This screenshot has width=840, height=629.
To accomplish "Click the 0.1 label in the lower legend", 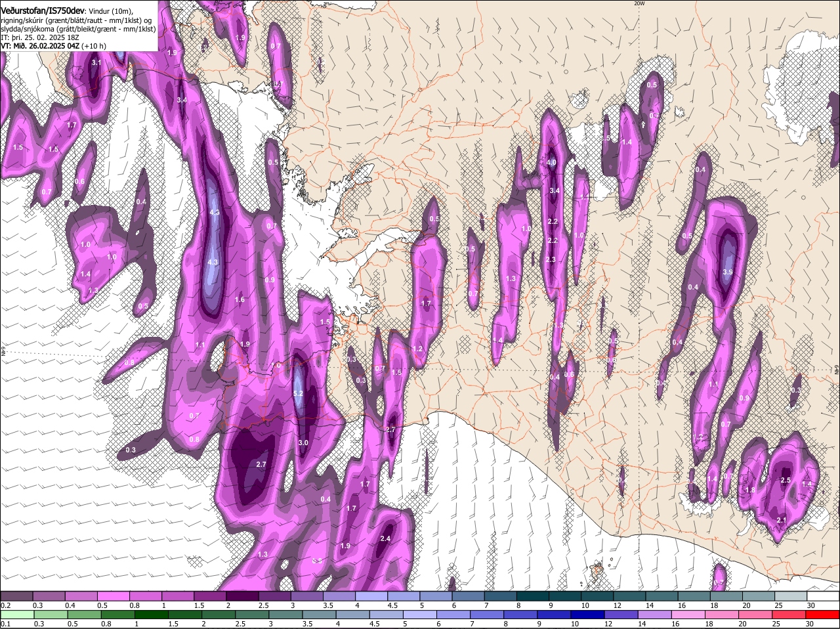I will pos(5,624).
